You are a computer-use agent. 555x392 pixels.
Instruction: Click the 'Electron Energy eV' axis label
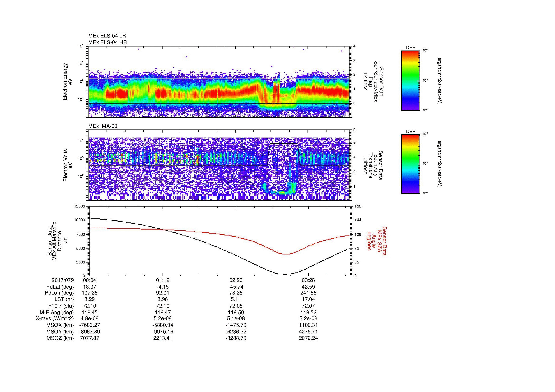[x=68, y=82]
